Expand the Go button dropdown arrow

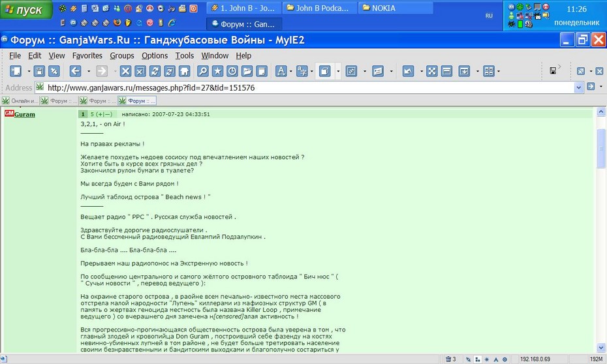(x=601, y=86)
